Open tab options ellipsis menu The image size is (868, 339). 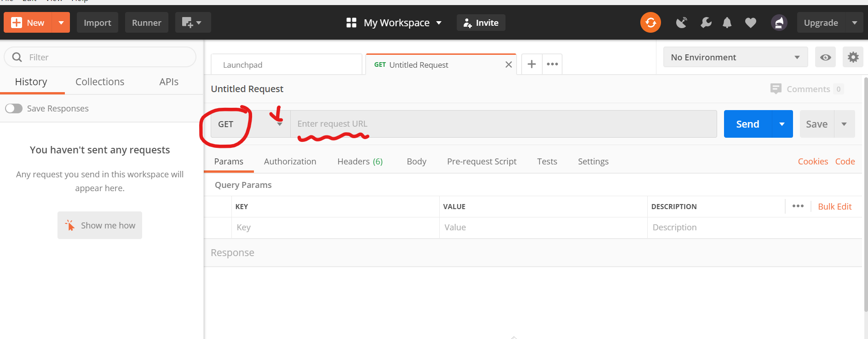pyautogui.click(x=552, y=64)
